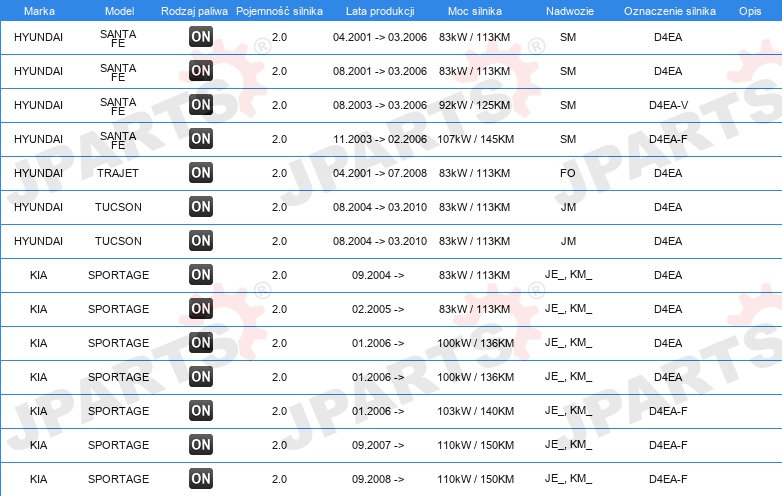Click the ON fuel icon in the Santa Fe 08.2001 row

201,70
